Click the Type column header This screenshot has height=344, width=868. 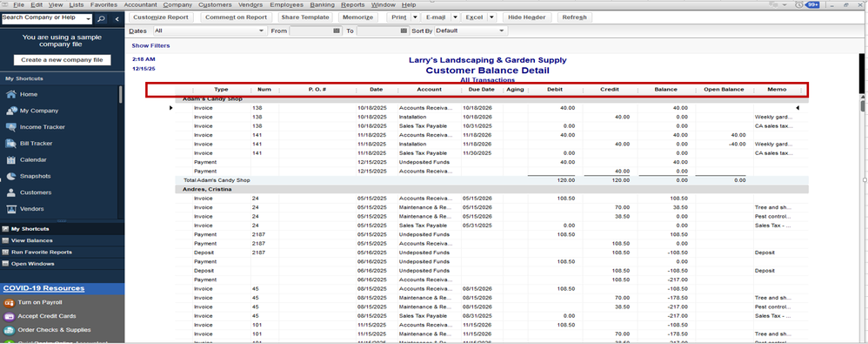click(222, 89)
